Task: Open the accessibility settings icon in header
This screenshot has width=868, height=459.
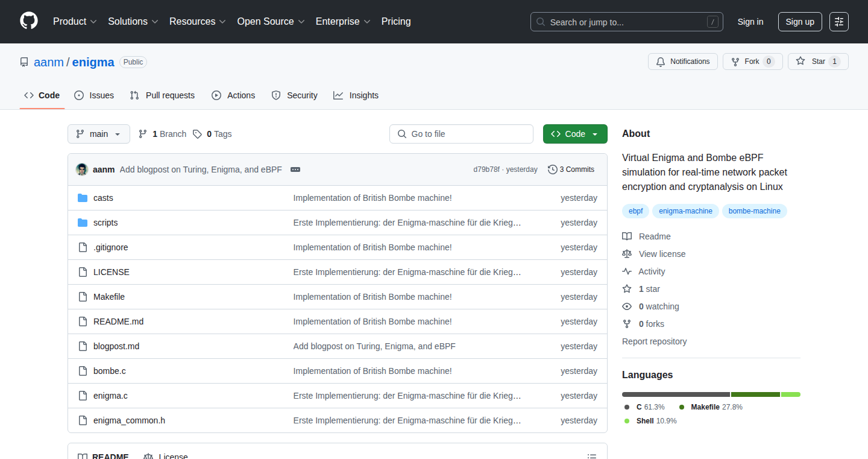Action: (x=839, y=22)
